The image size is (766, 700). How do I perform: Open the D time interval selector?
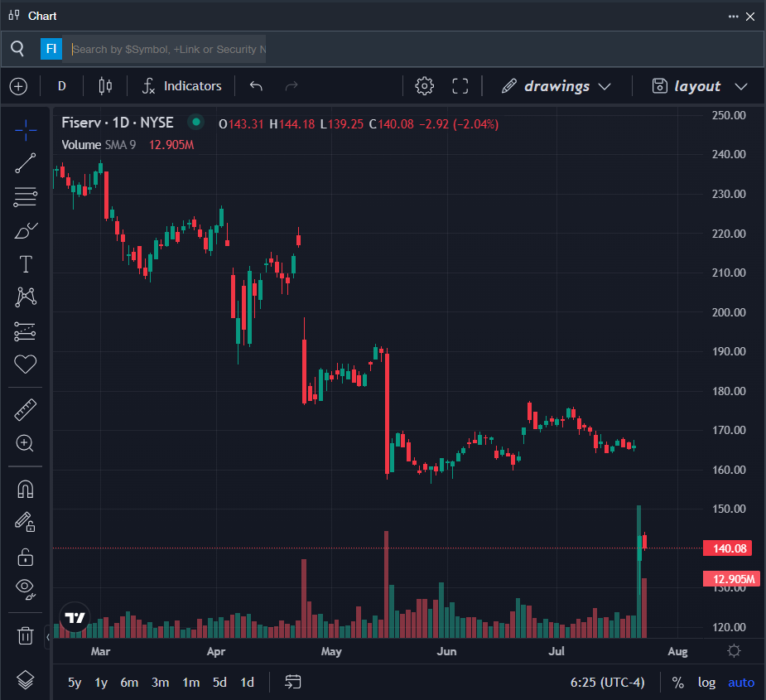62,86
